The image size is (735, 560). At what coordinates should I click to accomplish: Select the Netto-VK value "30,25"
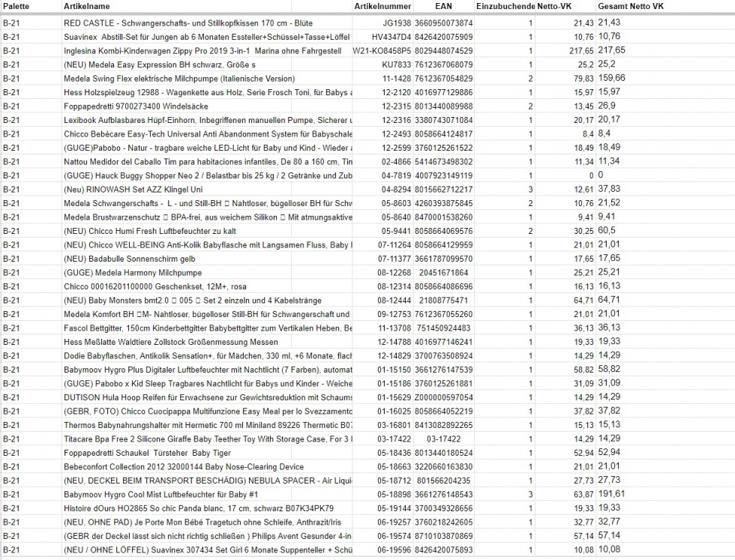(583, 231)
